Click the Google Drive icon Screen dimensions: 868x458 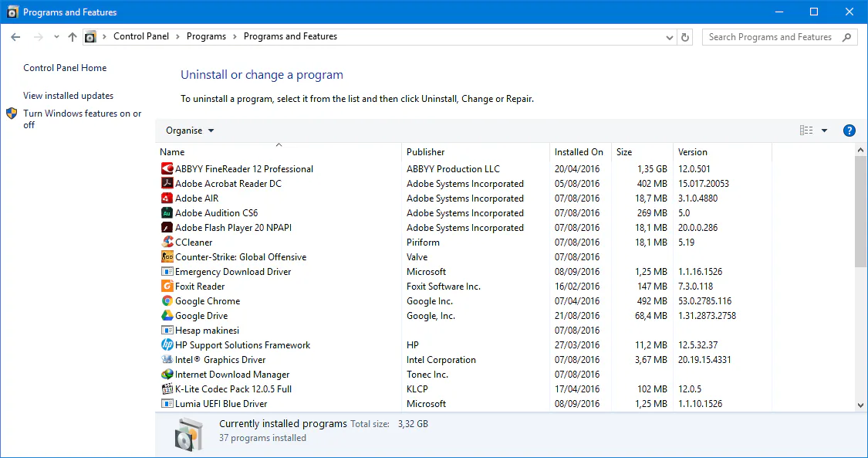click(x=167, y=315)
